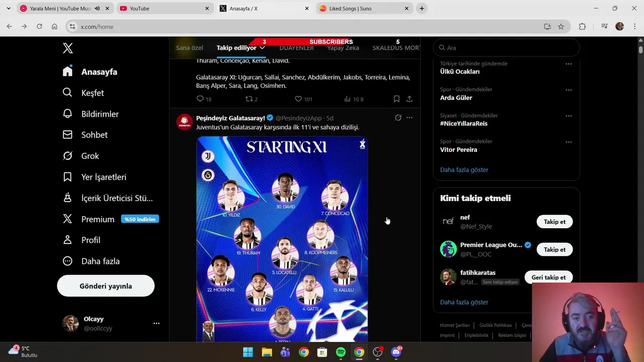Close the Liked Songs Suno tab

coord(407,9)
